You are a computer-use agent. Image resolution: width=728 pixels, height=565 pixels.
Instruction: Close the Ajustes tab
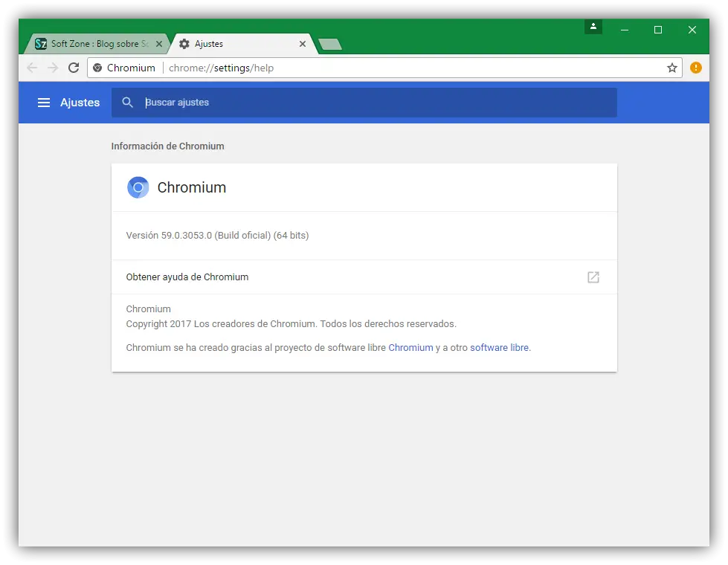tap(303, 44)
